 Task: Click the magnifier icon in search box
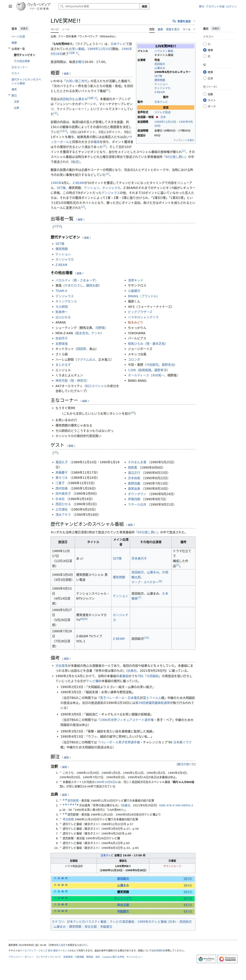click(62, 6)
